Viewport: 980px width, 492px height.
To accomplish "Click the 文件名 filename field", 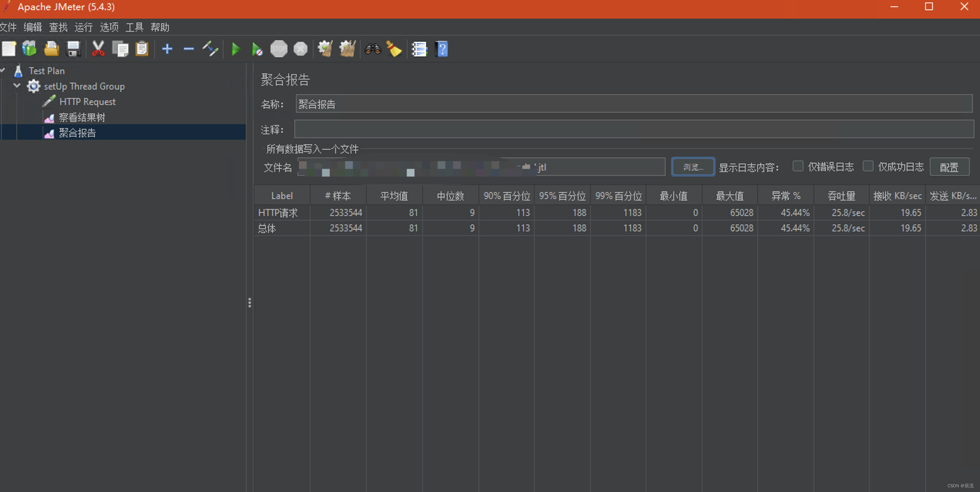I will point(482,167).
